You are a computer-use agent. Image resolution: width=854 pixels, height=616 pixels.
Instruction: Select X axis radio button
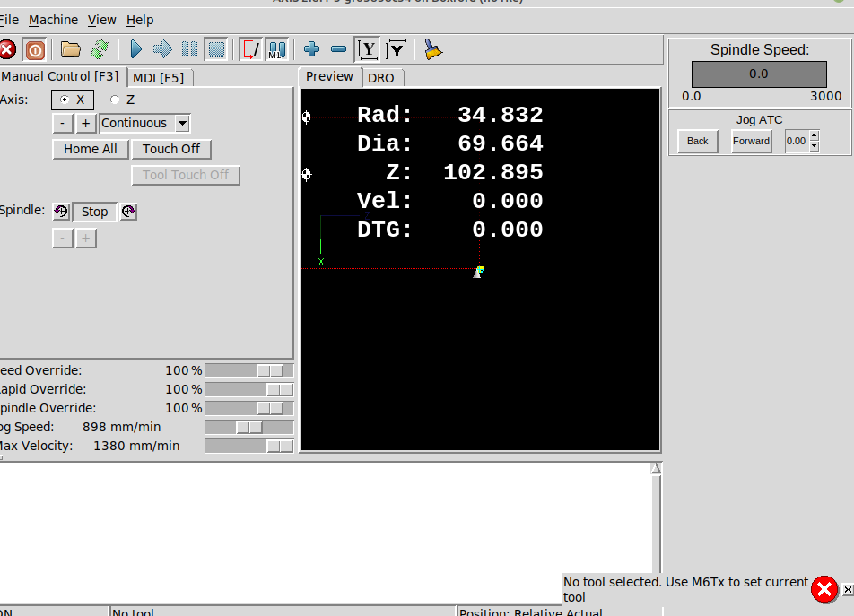73,100
